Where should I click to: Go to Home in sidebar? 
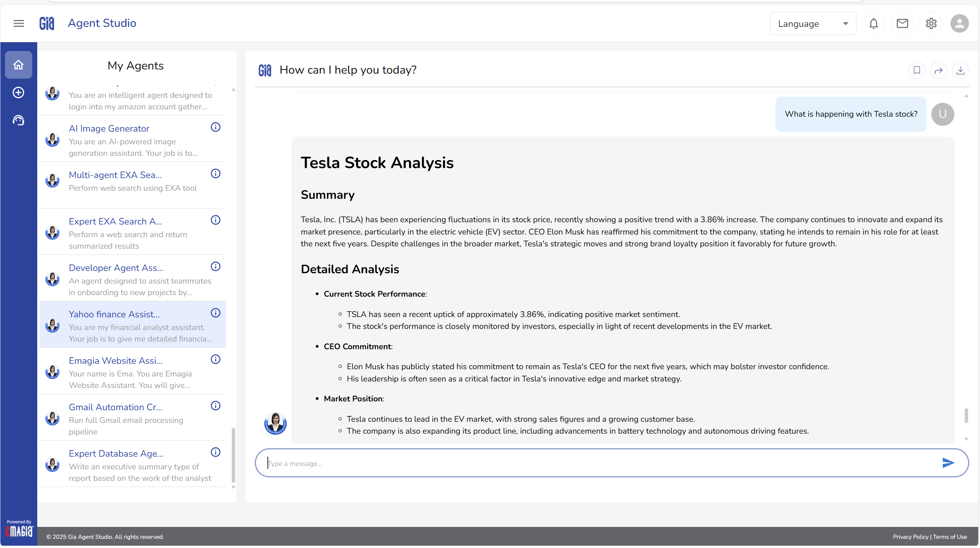pyautogui.click(x=18, y=65)
